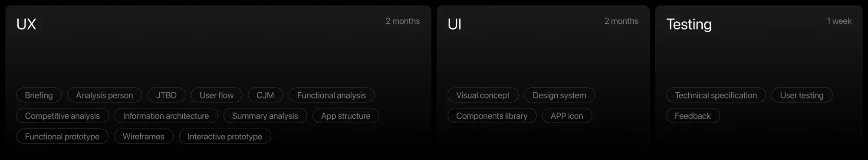Select the Analysis person pill

tap(105, 95)
